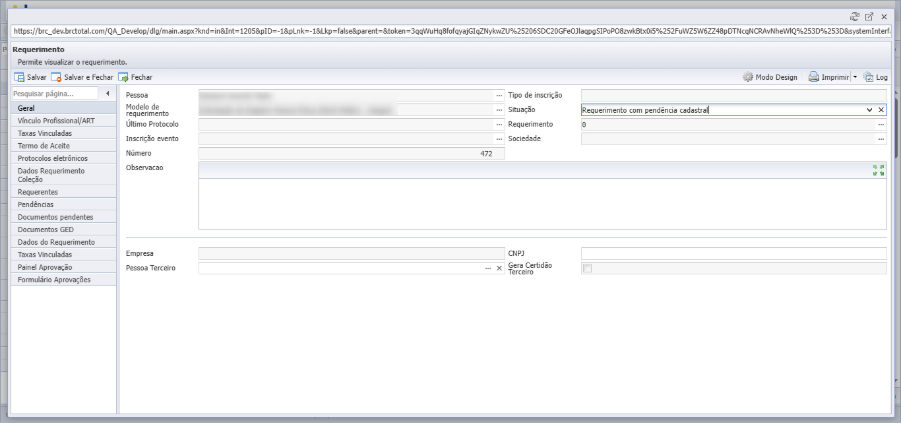
Task: Collapse the page sidebar with arrow button
Action: (107, 93)
